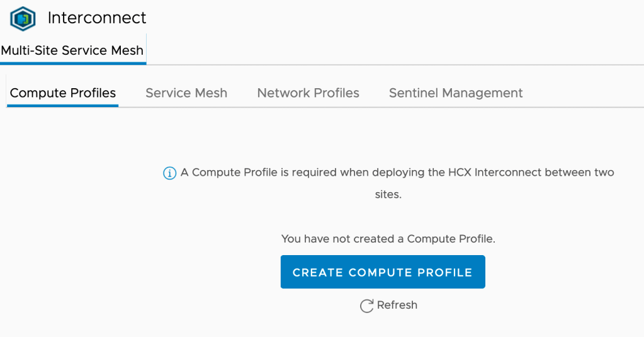
Task: Switch to the Service Mesh tab
Action: (x=186, y=93)
